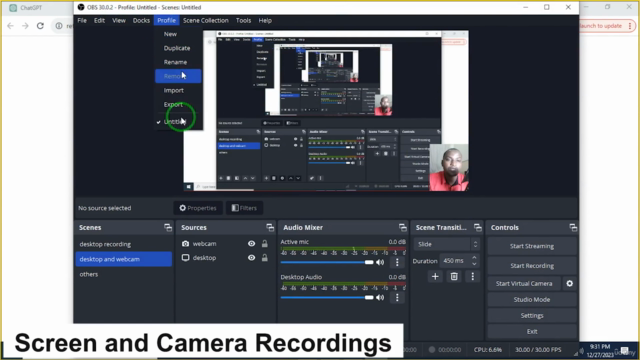640x360 pixels.
Task: Increase transition duration with up arrow
Action: tap(474, 258)
